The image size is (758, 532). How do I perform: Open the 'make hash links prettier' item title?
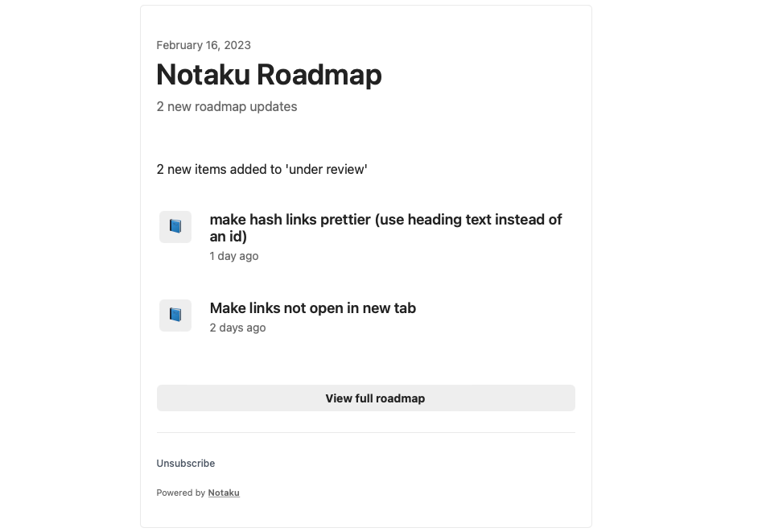[x=385, y=228]
